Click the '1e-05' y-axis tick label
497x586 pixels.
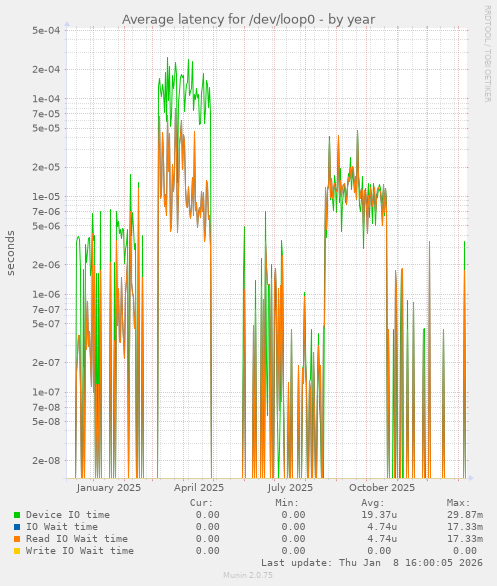[46, 197]
